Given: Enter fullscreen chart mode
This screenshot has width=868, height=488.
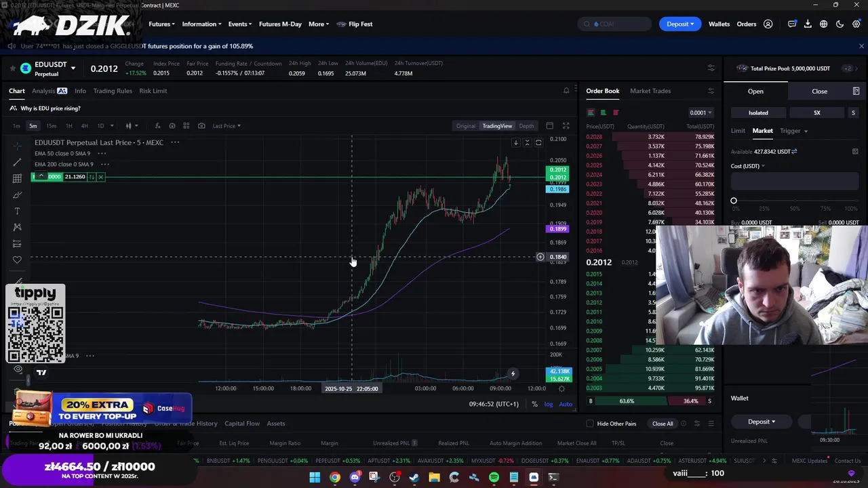Looking at the screenshot, I should (566, 125).
